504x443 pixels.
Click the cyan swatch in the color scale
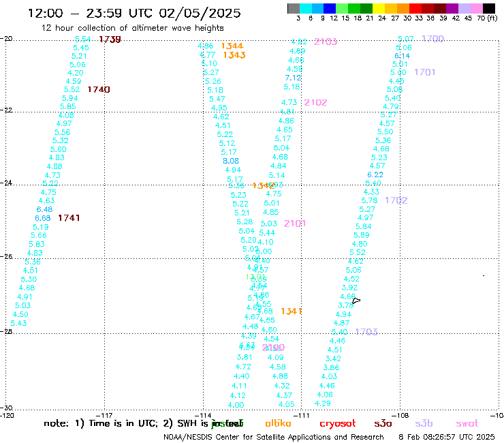[306, 8]
